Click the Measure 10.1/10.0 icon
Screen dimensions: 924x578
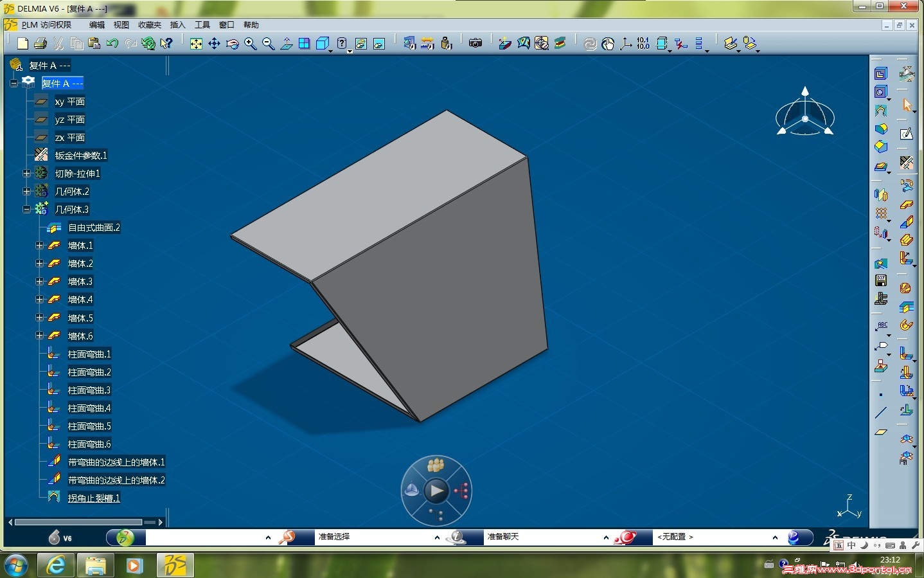tap(643, 43)
